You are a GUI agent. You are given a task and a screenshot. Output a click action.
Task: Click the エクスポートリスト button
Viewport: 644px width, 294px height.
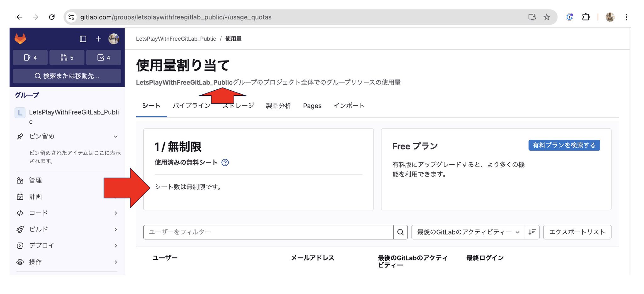[577, 232]
